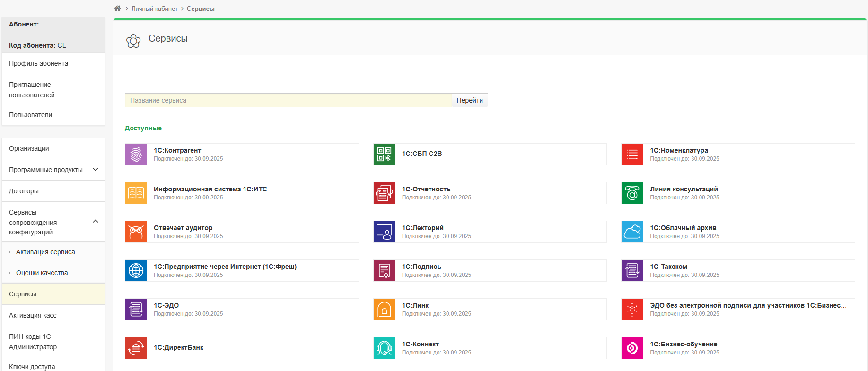Viewport: 868px width, 371px height.
Task: Click the 1С-Такском purple icon
Action: (x=632, y=270)
